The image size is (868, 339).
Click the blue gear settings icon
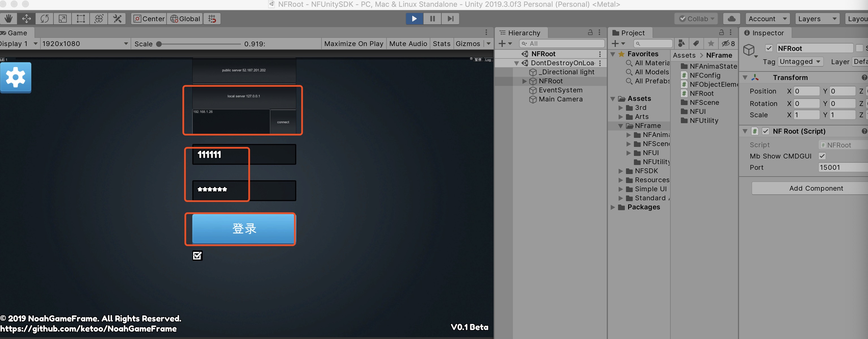coord(16,77)
